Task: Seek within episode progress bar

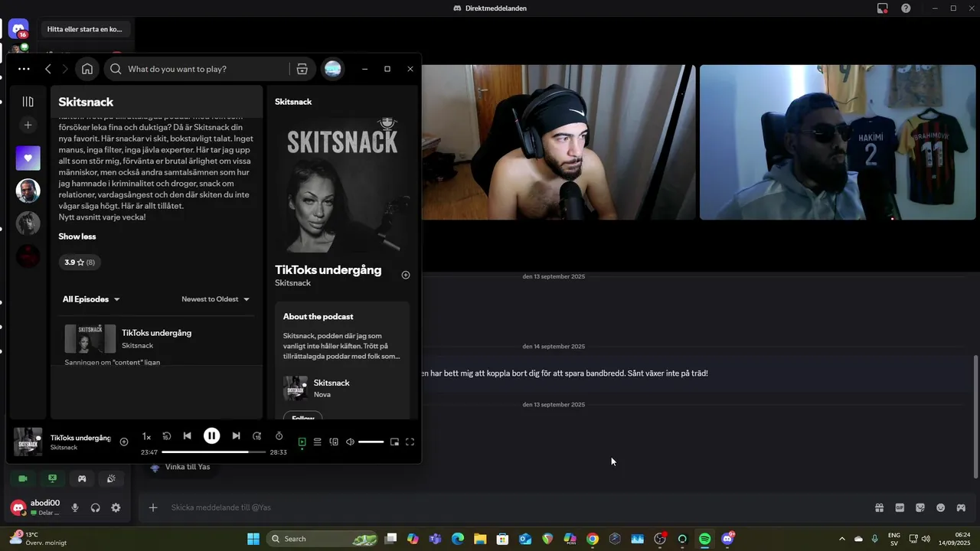Action: click(x=214, y=452)
